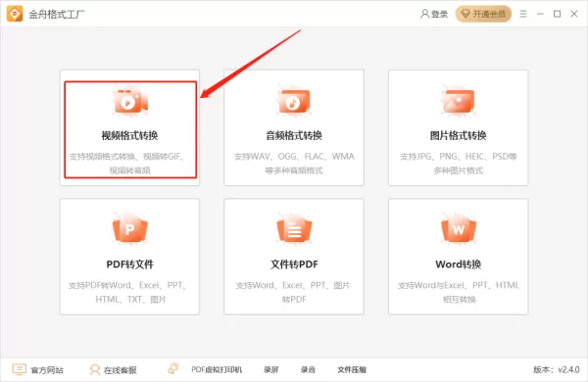
Task: Maximize the 金舟格式工厂 window
Action: (x=558, y=14)
